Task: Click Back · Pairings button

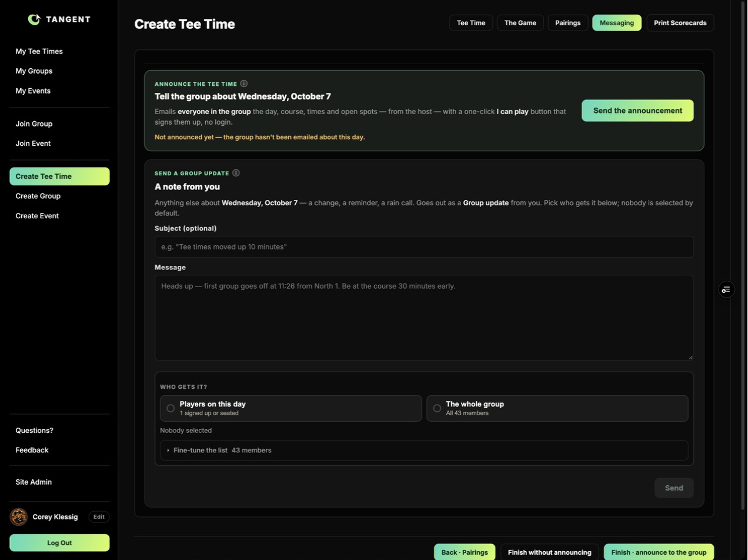Action: pos(465,552)
